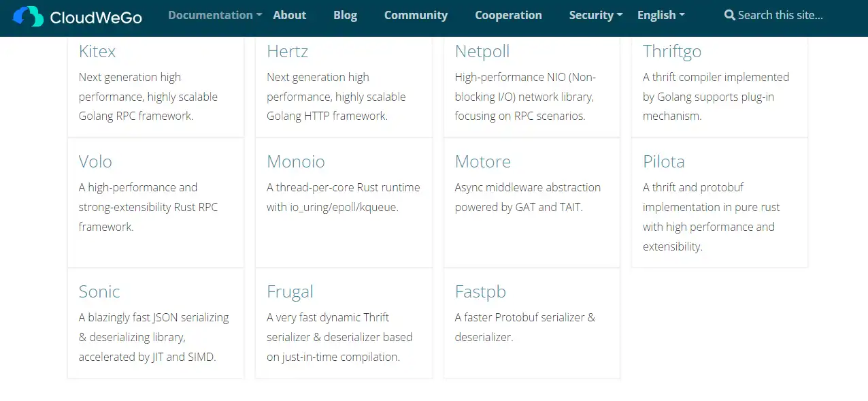Open the Volo project link
The image size is (868, 401).
pyautogui.click(x=95, y=161)
